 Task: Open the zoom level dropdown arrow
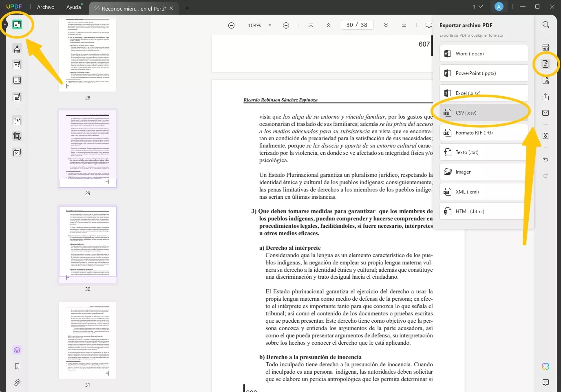click(x=270, y=25)
